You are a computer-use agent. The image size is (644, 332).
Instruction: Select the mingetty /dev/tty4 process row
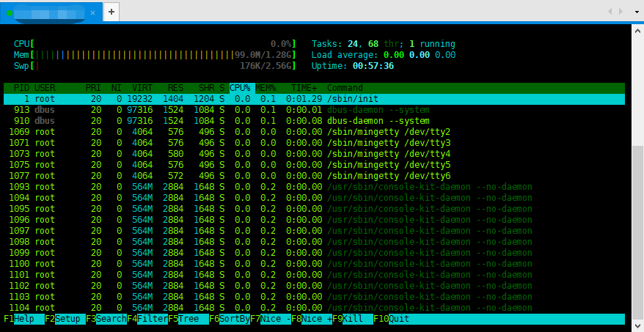[314, 154]
